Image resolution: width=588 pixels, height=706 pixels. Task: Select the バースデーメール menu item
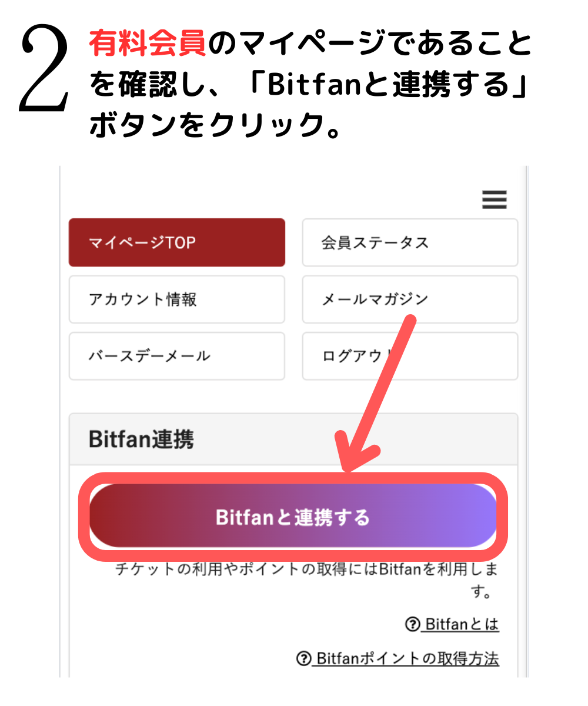click(x=177, y=357)
